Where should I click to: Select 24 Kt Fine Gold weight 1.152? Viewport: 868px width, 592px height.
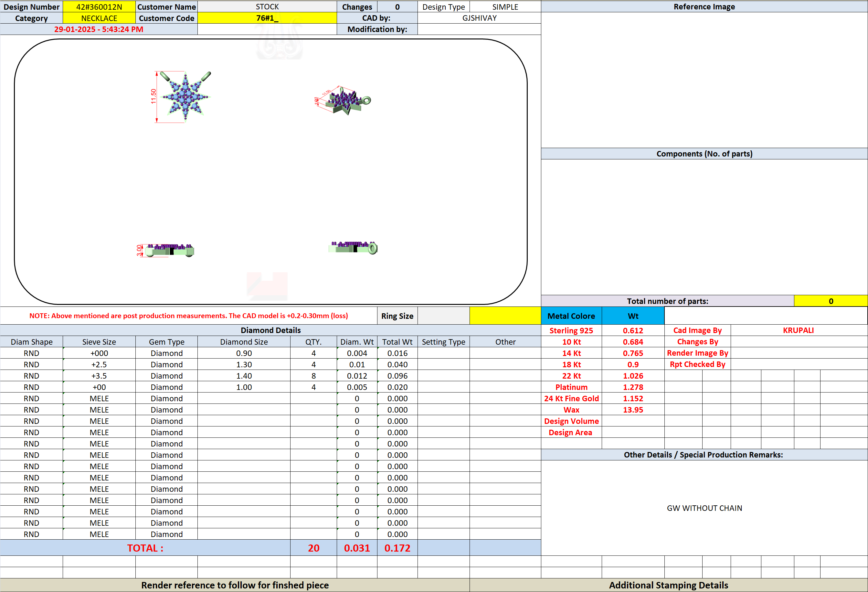point(633,398)
